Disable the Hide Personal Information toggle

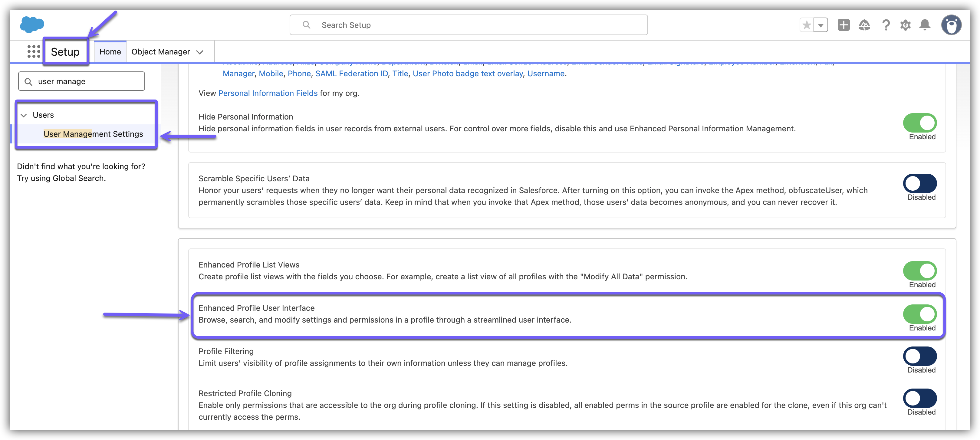click(919, 123)
